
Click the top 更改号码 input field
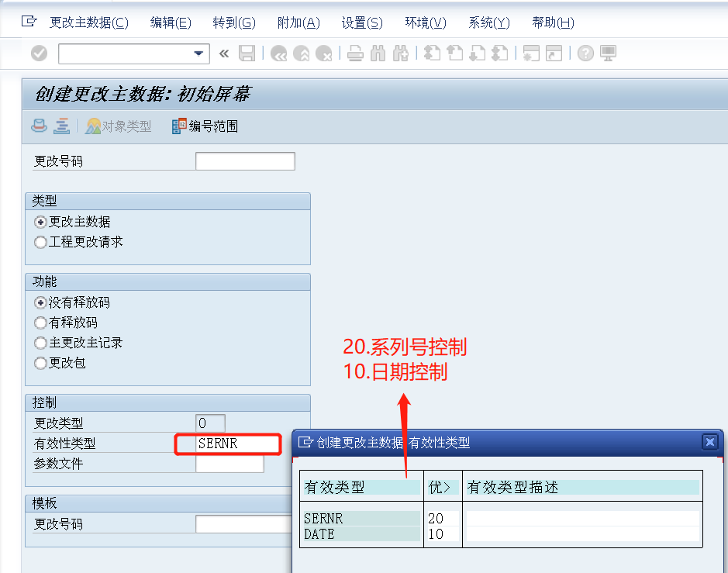click(245, 161)
